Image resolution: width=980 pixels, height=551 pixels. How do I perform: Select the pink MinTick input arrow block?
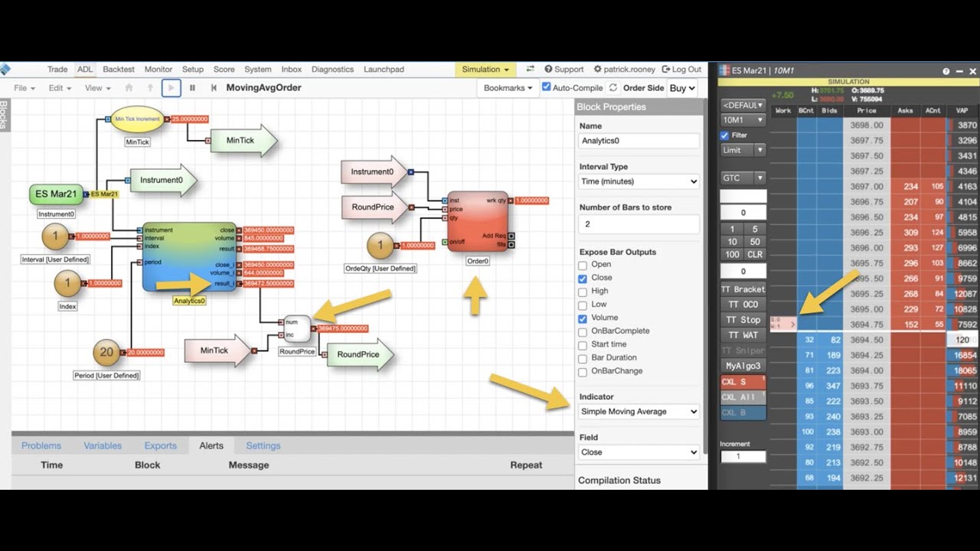217,350
